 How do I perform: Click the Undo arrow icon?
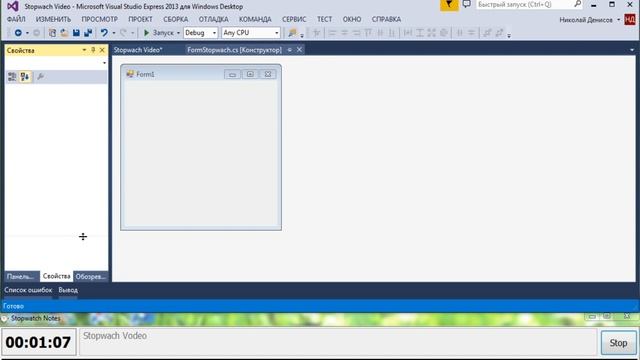[104, 33]
